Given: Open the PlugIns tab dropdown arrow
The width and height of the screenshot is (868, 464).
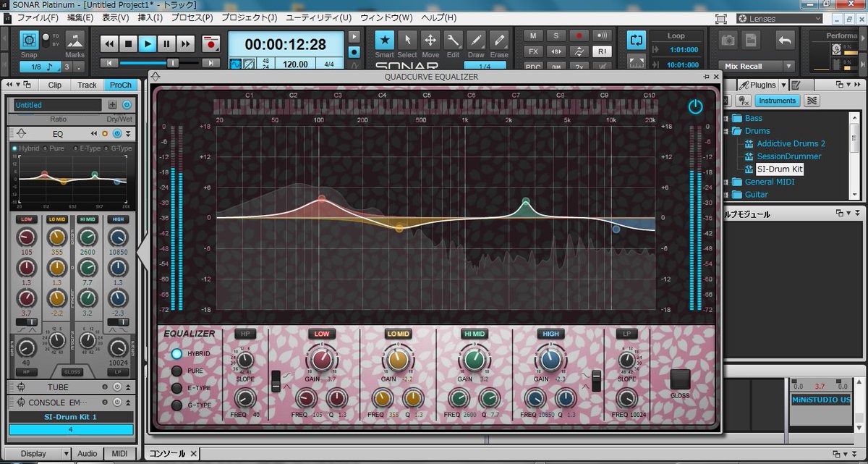Looking at the screenshot, I should pos(783,85).
